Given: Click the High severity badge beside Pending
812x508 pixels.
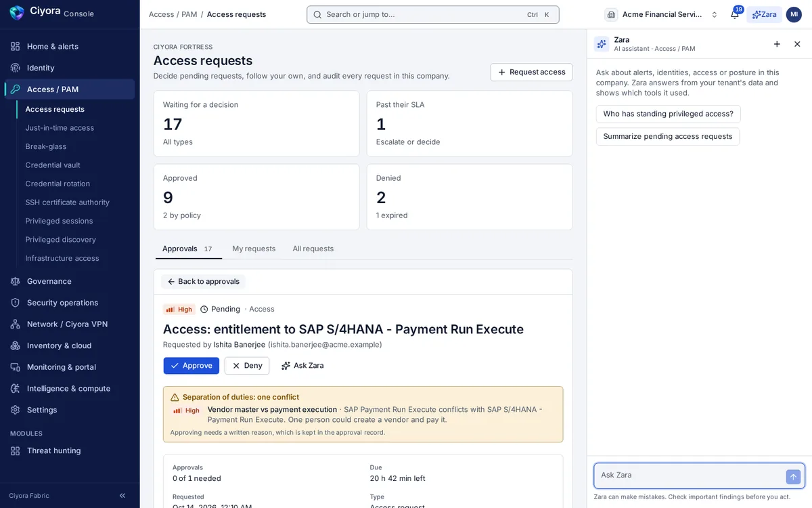Looking at the screenshot, I should pos(179,310).
